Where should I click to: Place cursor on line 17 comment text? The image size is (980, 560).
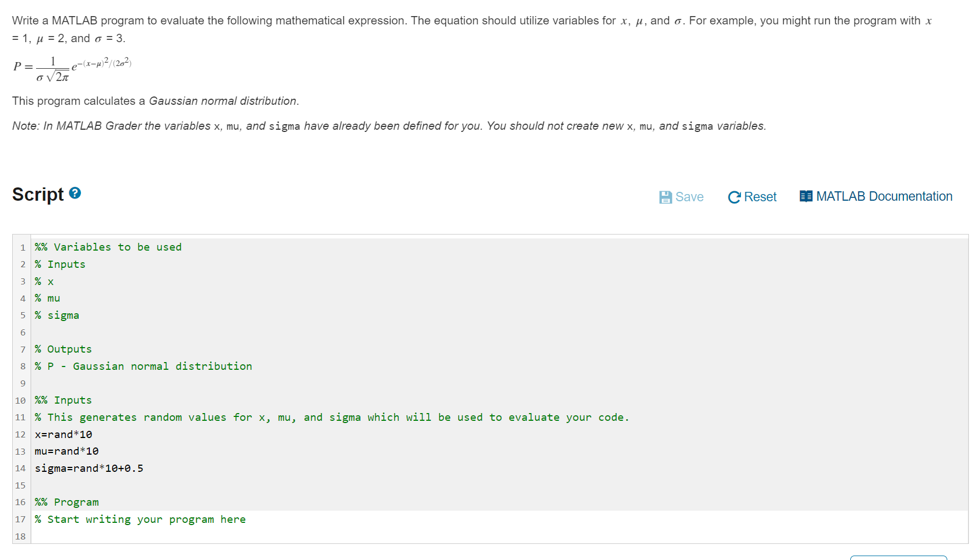click(140, 520)
